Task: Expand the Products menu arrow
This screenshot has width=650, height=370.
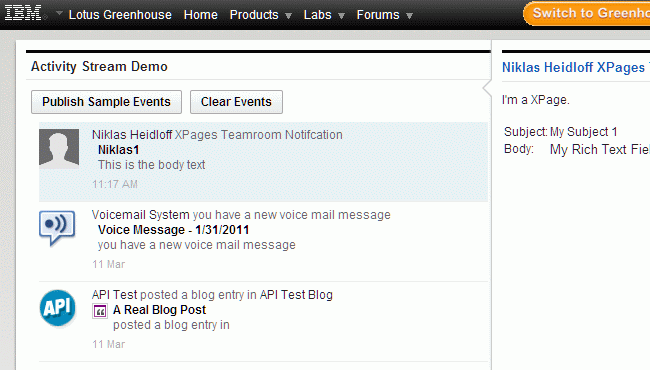Action: pos(289,16)
